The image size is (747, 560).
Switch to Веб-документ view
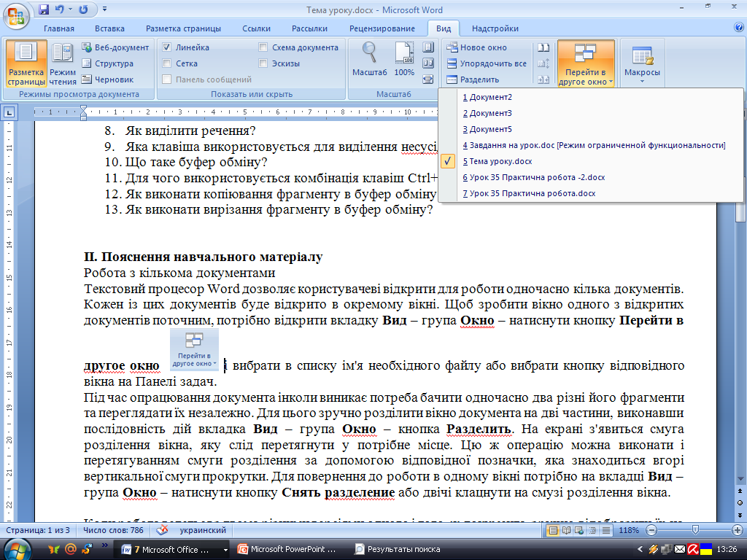115,47
